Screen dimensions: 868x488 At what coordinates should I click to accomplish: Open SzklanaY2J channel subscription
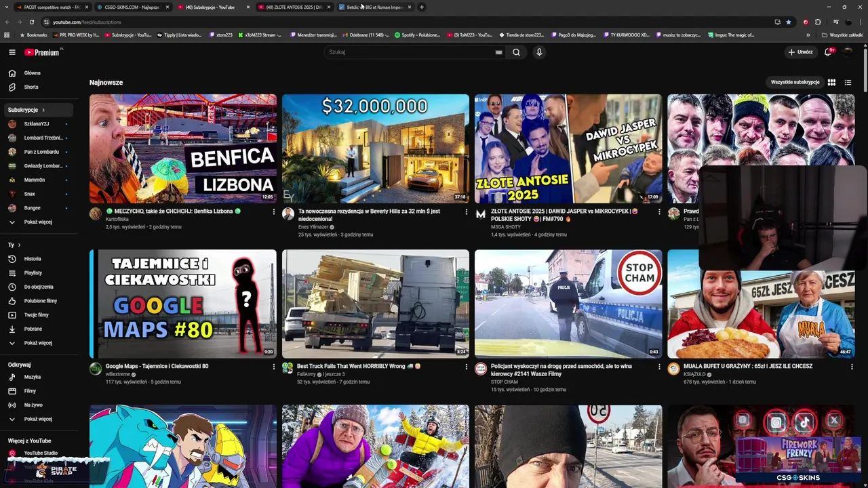(x=38, y=124)
